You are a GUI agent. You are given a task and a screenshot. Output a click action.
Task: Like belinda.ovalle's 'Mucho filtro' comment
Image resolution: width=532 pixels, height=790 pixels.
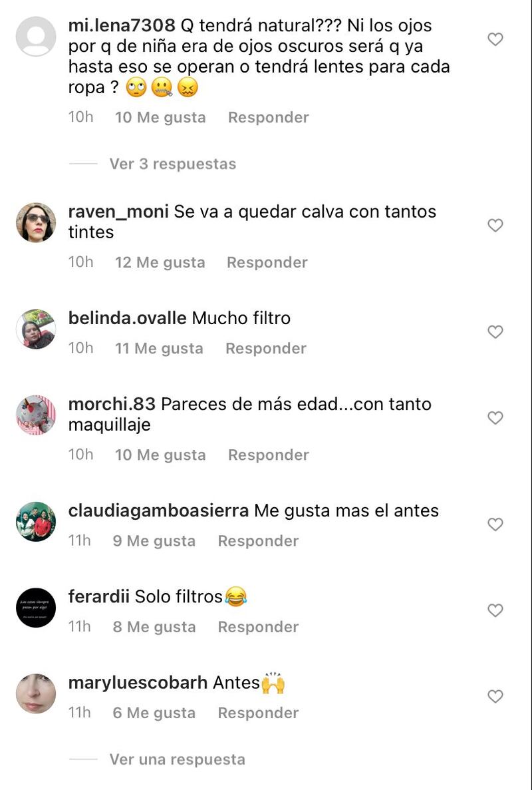coord(495,331)
